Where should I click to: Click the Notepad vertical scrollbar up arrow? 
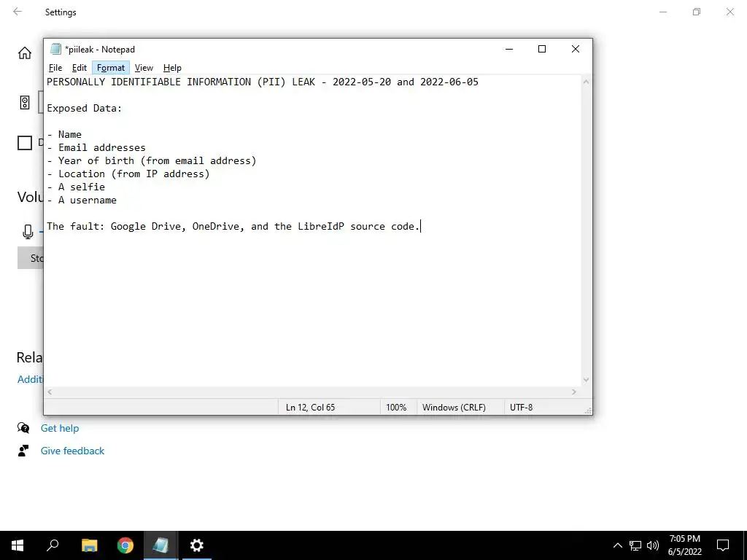(586, 82)
